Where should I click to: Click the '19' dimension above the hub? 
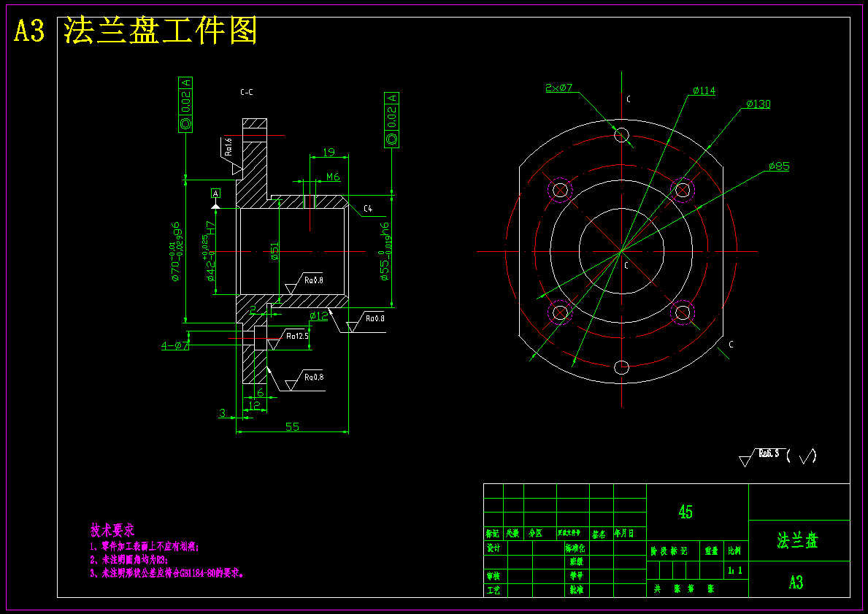(x=329, y=152)
